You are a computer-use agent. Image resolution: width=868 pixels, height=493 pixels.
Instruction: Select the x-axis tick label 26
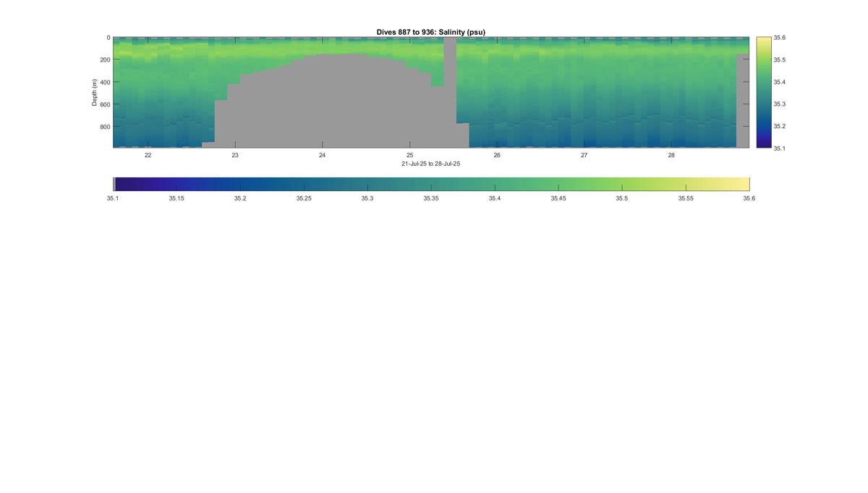497,155
